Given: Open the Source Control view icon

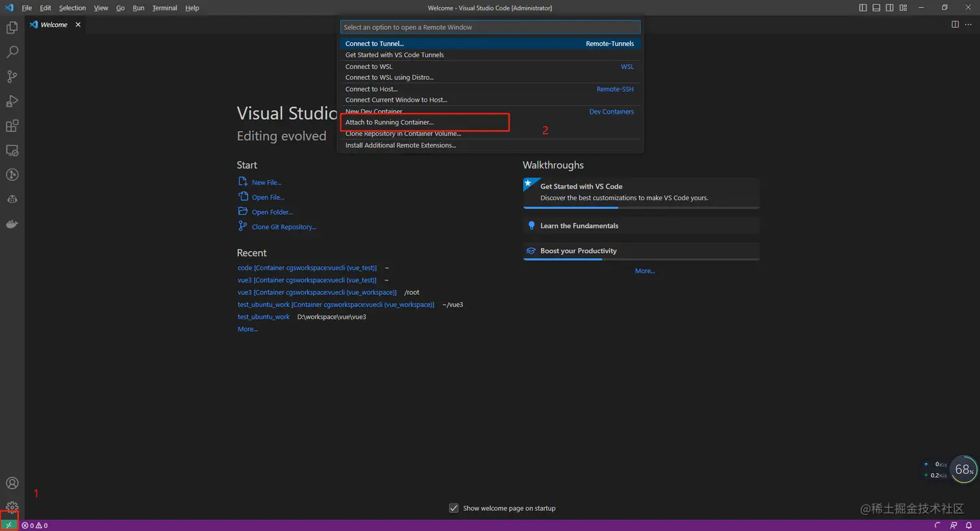Looking at the screenshot, I should pos(12,77).
